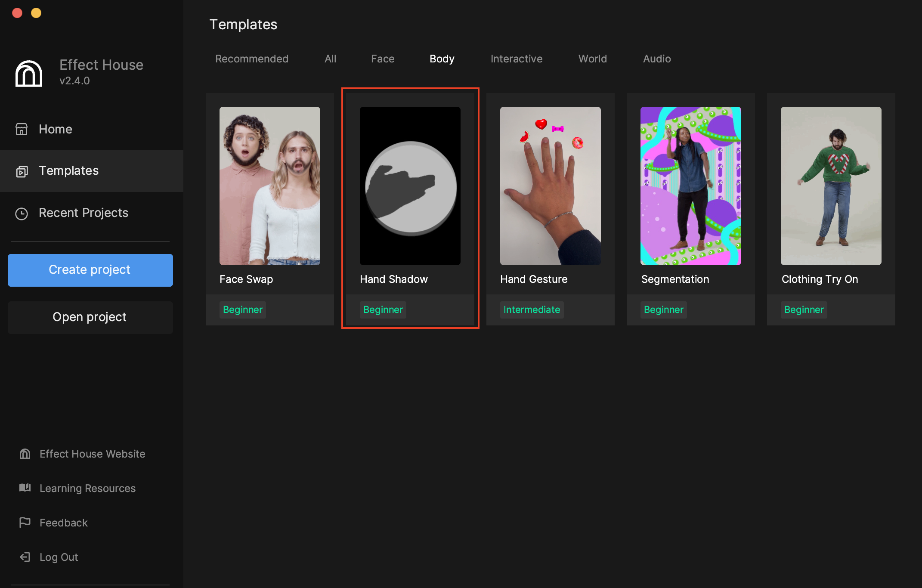The height and width of the screenshot is (588, 922).
Task: Switch to the Face tab
Action: point(383,59)
